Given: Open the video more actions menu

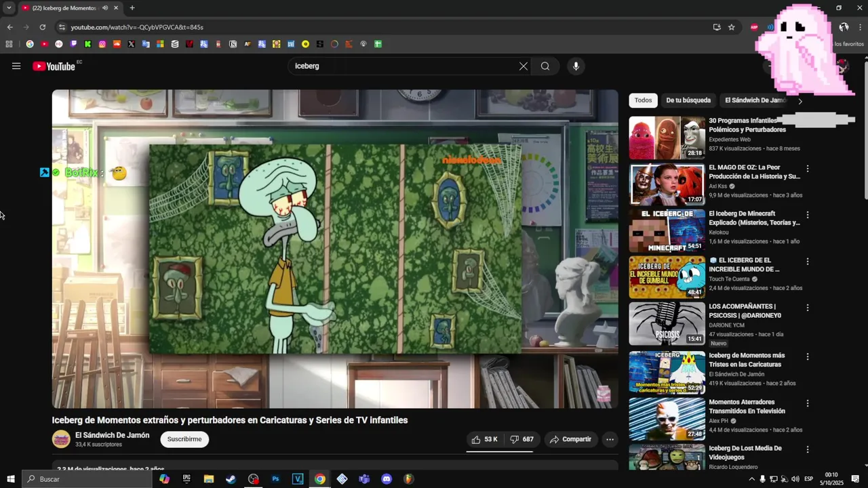Looking at the screenshot, I should pyautogui.click(x=610, y=439).
